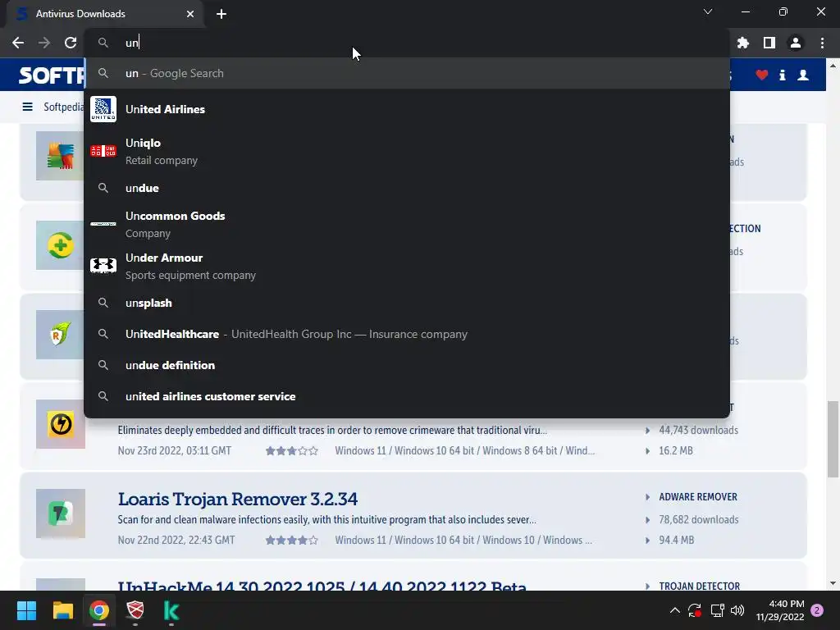Show hidden system tray icons
Image resolution: width=840 pixels, height=630 pixels.
(x=675, y=610)
